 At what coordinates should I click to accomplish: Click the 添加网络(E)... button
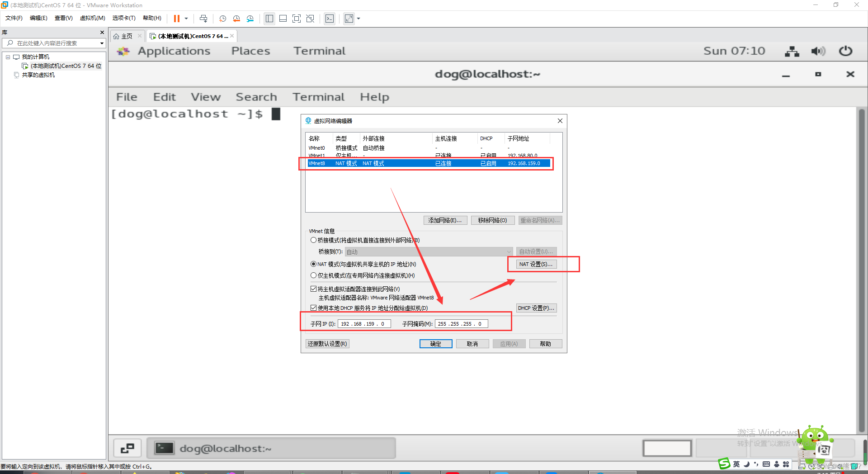(x=445, y=220)
